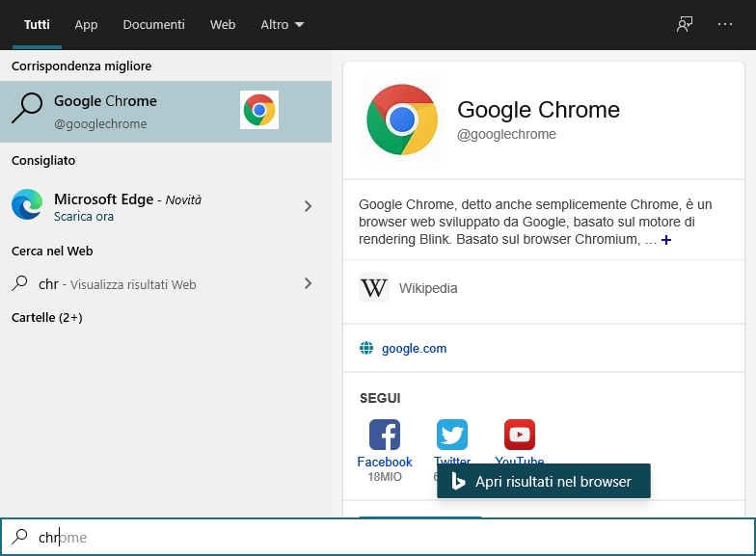The height and width of the screenshot is (556, 756).
Task: Click the YouTube icon
Action: (519, 435)
